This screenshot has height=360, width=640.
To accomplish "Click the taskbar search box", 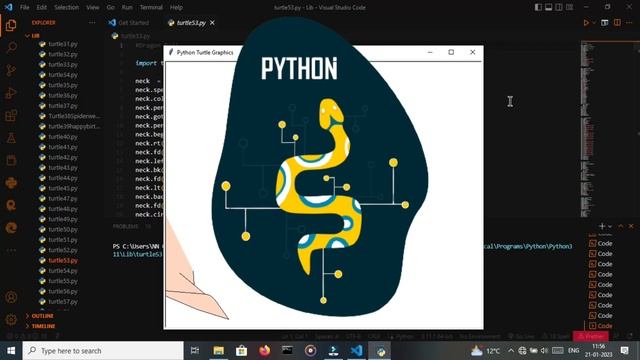I will click(x=103, y=351).
